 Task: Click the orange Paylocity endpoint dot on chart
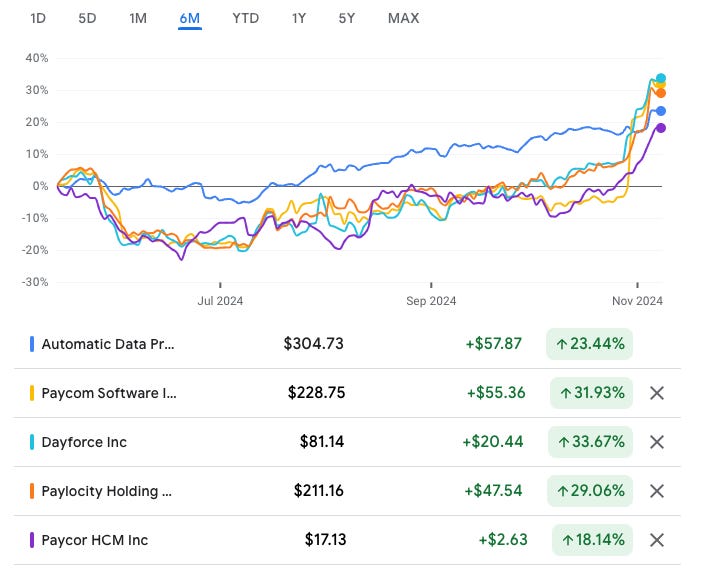(661, 93)
